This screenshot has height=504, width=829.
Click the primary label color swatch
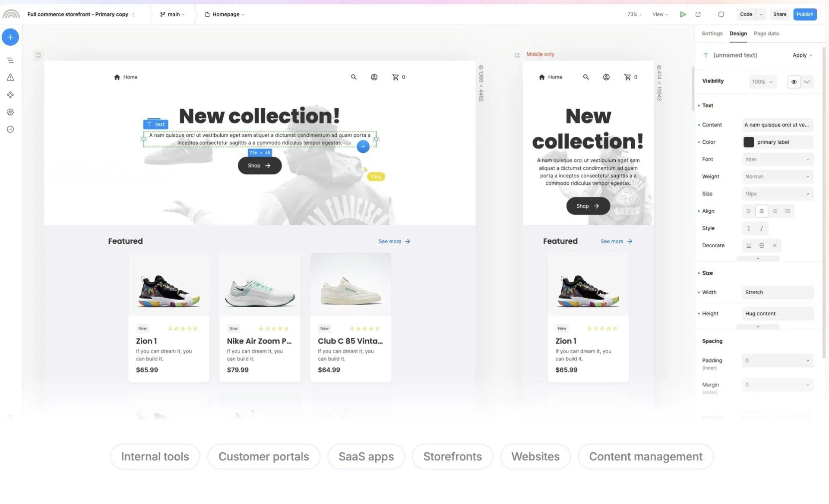pyautogui.click(x=749, y=142)
